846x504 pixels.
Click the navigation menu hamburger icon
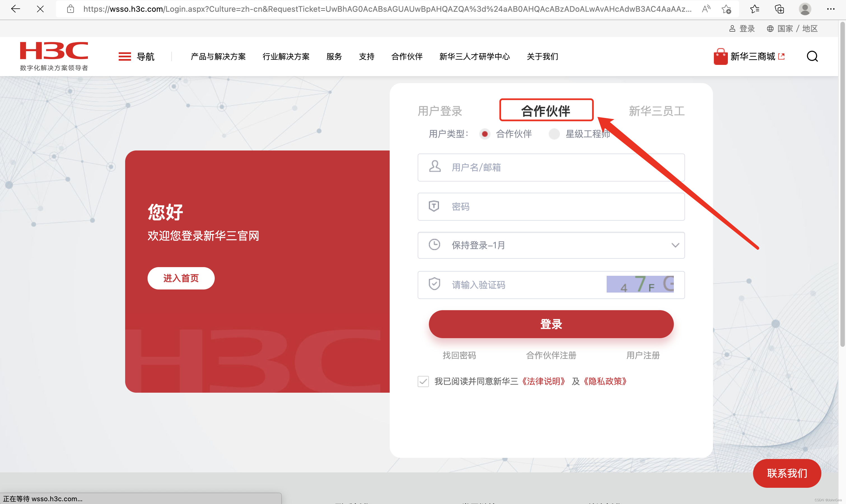pos(124,56)
